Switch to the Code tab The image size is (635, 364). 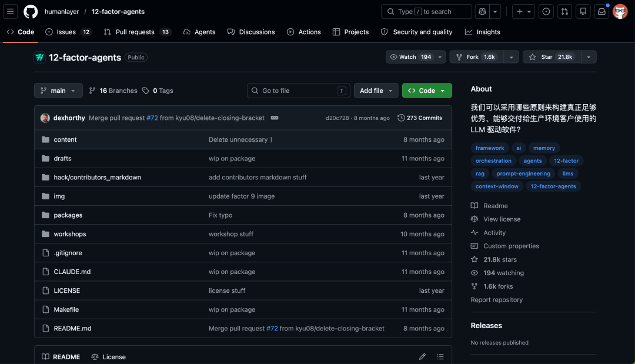tap(20, 32)
